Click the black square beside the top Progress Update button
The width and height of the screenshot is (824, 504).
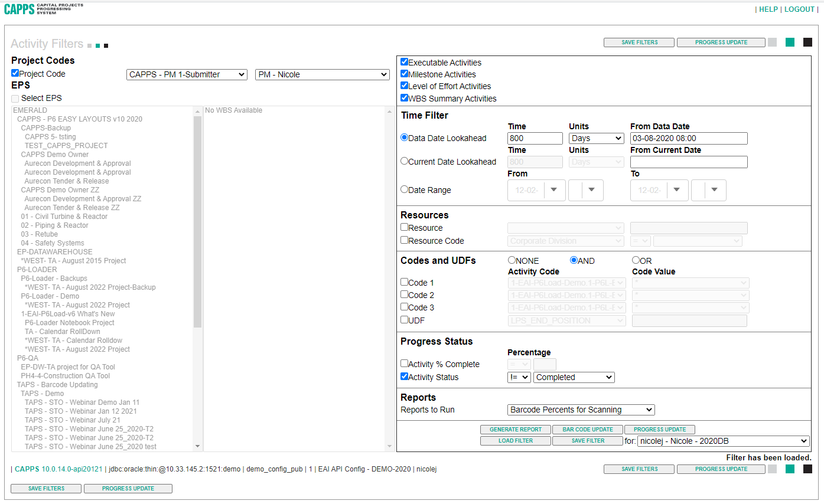807,42
